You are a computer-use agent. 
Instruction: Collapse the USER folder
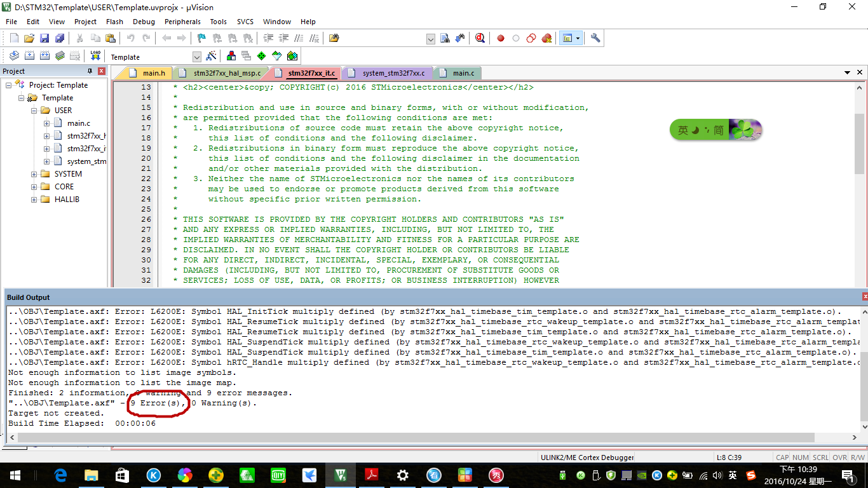tap(34, 110)
